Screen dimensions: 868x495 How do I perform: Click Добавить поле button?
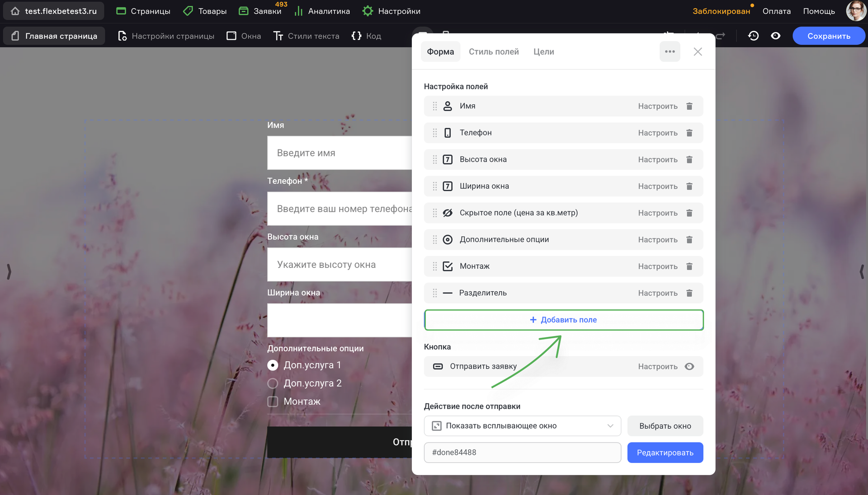pyautogui.click(x=563, y=320)
